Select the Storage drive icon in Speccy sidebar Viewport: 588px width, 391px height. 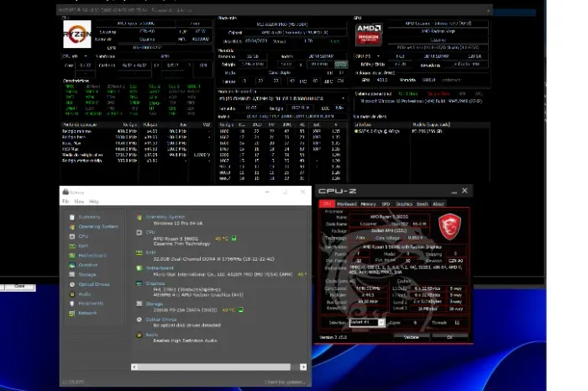tap(72, 275)
